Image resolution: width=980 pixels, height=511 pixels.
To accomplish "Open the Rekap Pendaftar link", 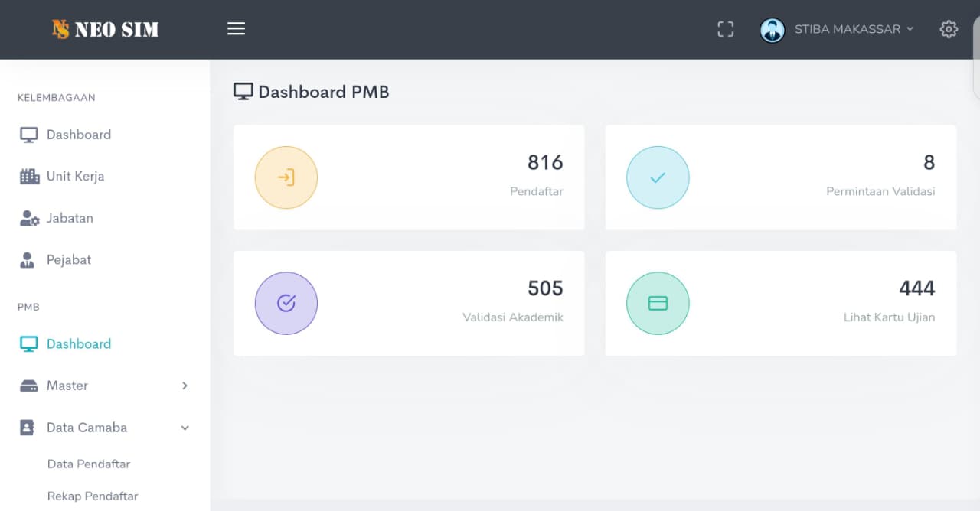I will click(x=93, y=496).
